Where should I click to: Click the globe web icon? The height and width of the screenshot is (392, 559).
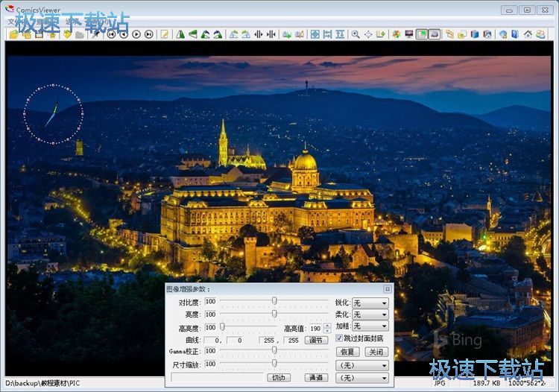point(503,34)
